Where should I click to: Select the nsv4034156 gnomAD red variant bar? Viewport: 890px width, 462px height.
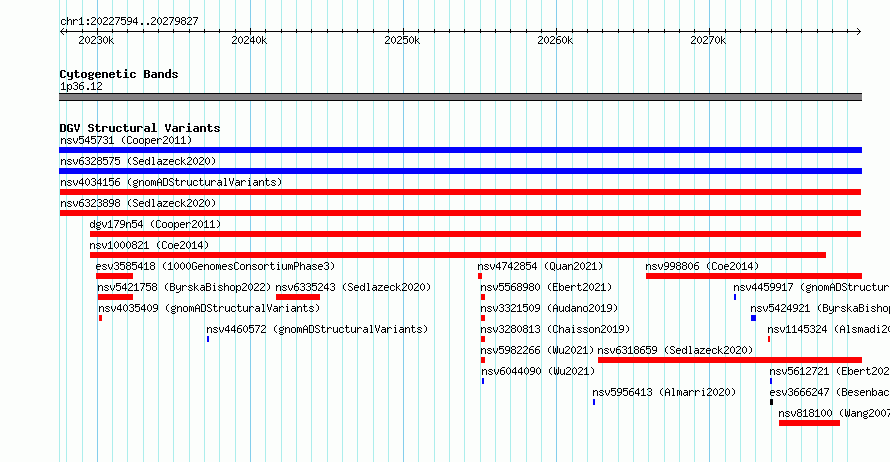coord(460,192)
